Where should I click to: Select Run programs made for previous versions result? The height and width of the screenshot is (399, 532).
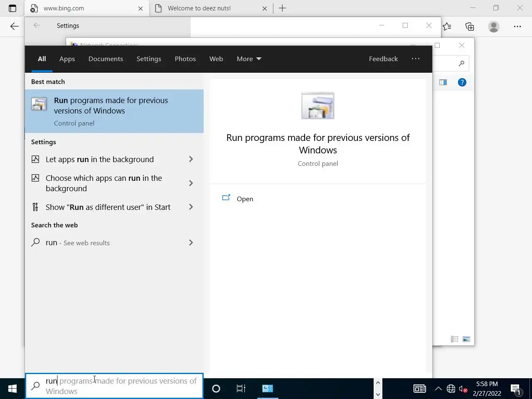click(x=114, y=111)
